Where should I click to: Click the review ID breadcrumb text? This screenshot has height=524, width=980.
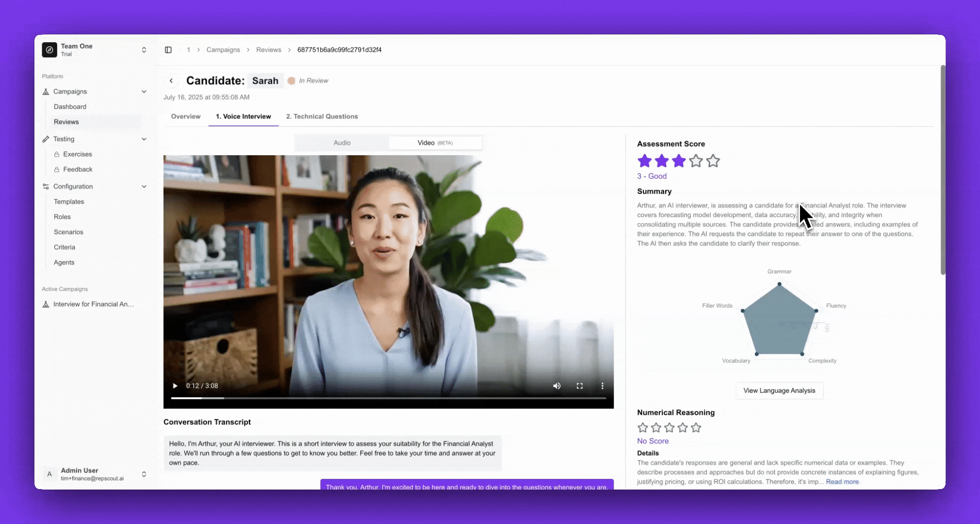click(340, 50)
